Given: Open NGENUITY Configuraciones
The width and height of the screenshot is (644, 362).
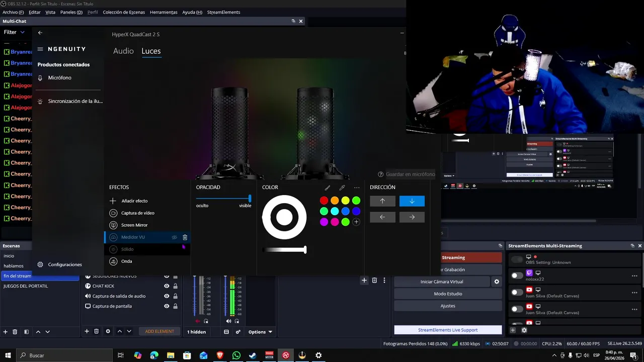Looking at the screenshot, I should click(59, 264).
